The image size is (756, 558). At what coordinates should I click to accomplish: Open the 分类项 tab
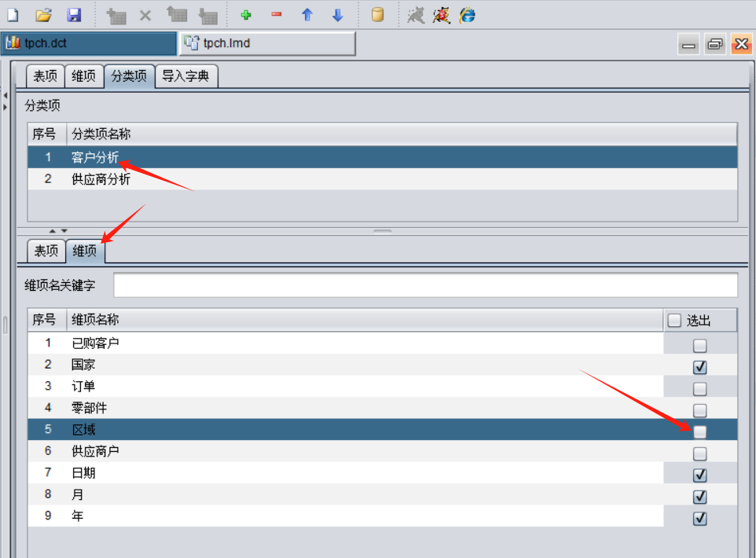click(129, 76)
